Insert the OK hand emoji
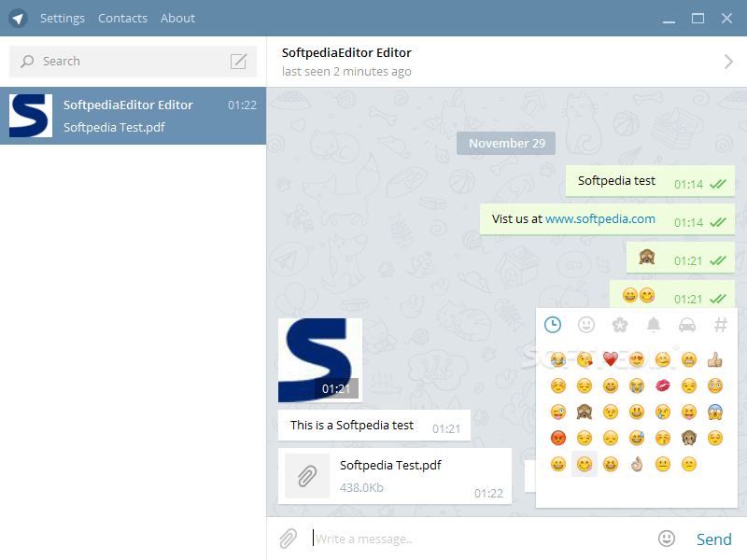The width and height of the screenshot is (747, 560). (637, 464)
